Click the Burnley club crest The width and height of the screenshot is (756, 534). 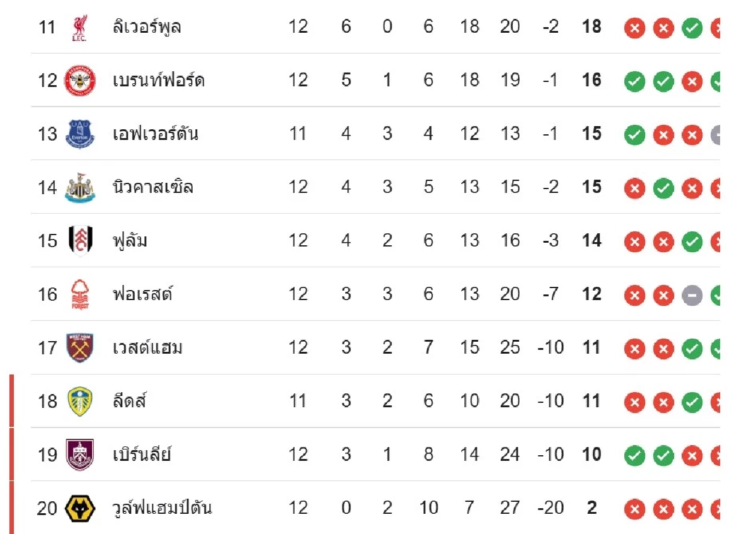(80, 455)
